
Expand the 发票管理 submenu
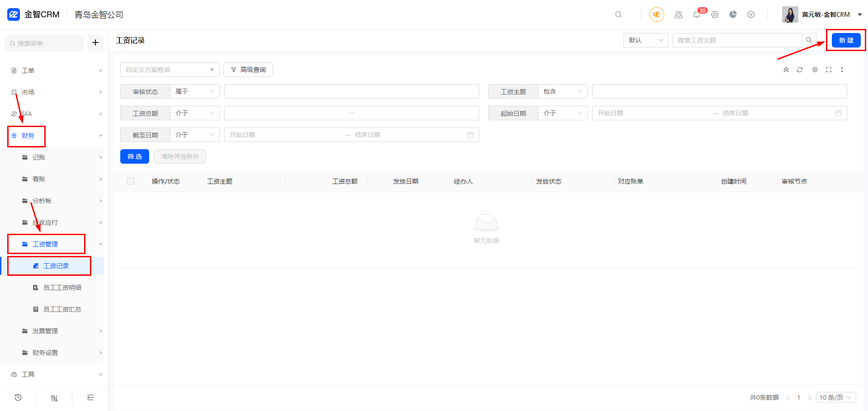(54, 331)
